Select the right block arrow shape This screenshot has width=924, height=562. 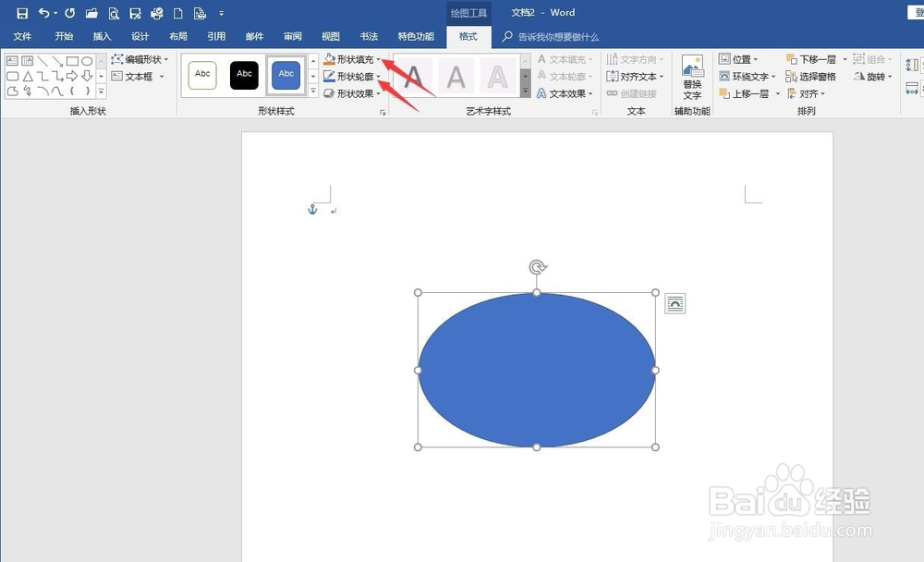click(x=72, y=76)
